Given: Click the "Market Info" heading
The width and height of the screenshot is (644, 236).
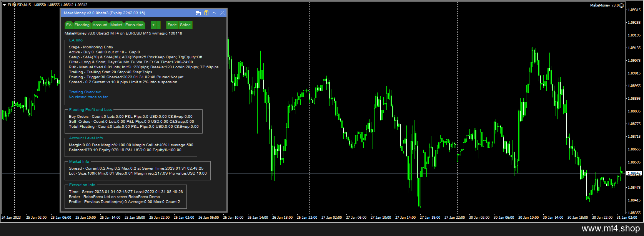Looking at the screenshot, I should (79, 162).
